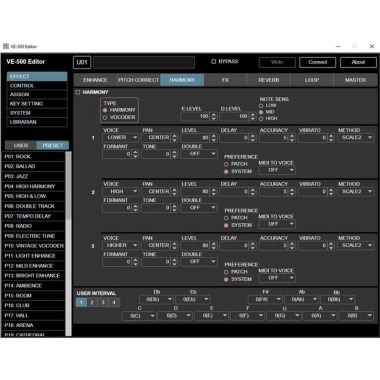The height and width of the screenshot is (380, 380).
Task: Click the VE-500 Editor app icon in title bar
Action: tap(6, 46)
